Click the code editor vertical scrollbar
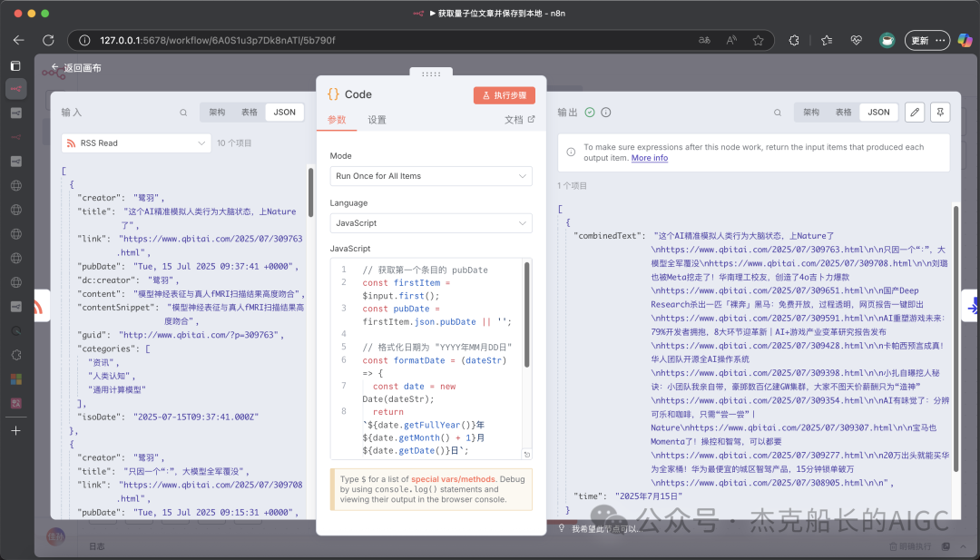The image size is (980, 560). click(x=527, y=314)
